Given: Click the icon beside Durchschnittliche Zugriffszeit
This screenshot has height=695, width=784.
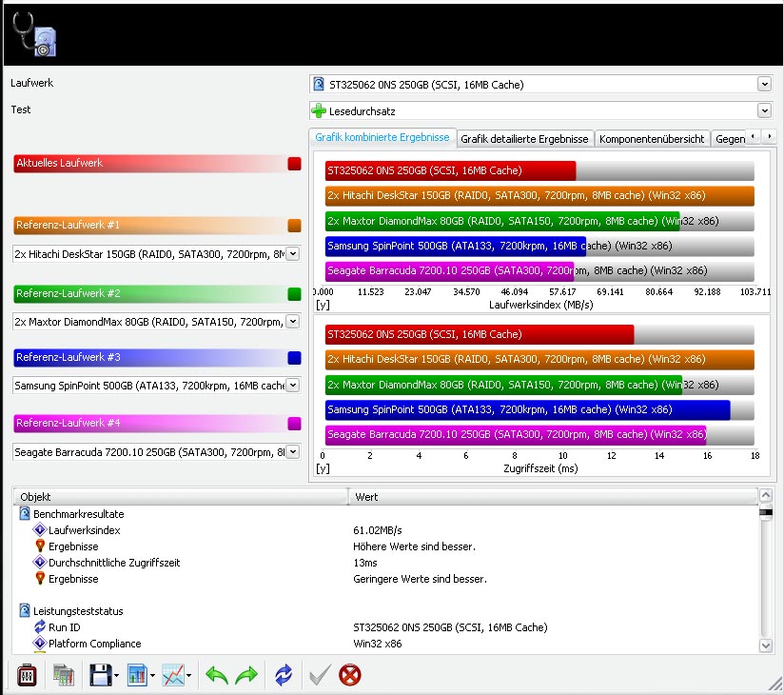Looking at the screenshot, I should 40,562.
